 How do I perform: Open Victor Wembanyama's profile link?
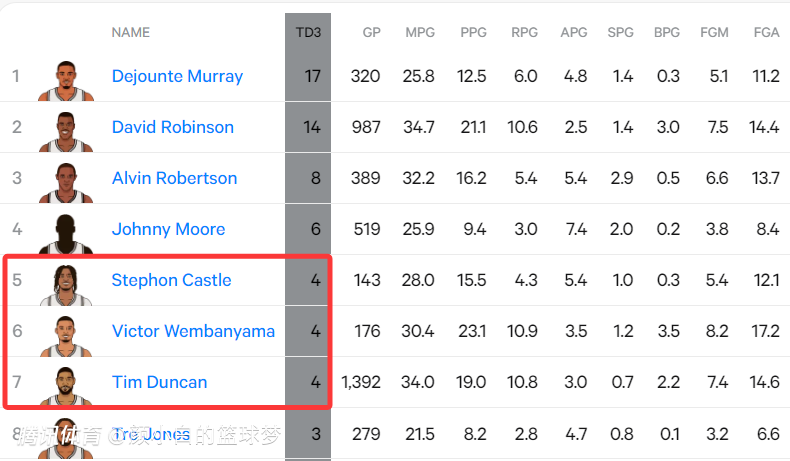coord(193,331)
